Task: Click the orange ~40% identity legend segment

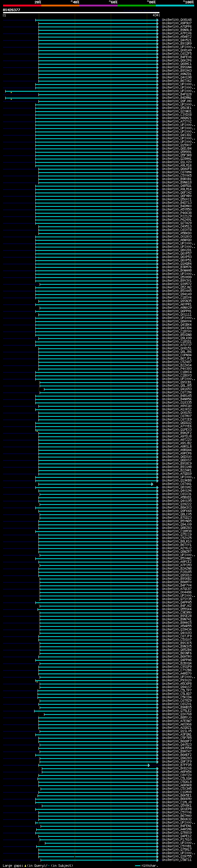Action: click(60, 6)
